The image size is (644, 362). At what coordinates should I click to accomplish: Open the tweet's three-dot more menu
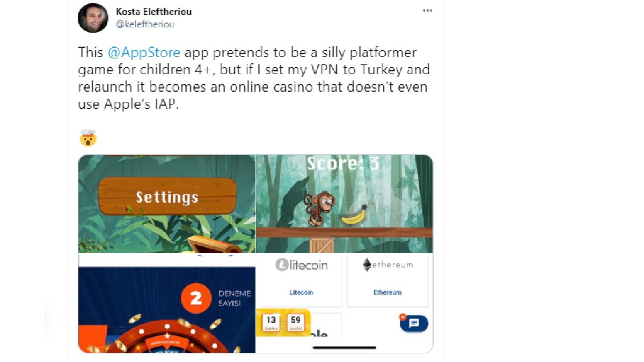point(427,11)
